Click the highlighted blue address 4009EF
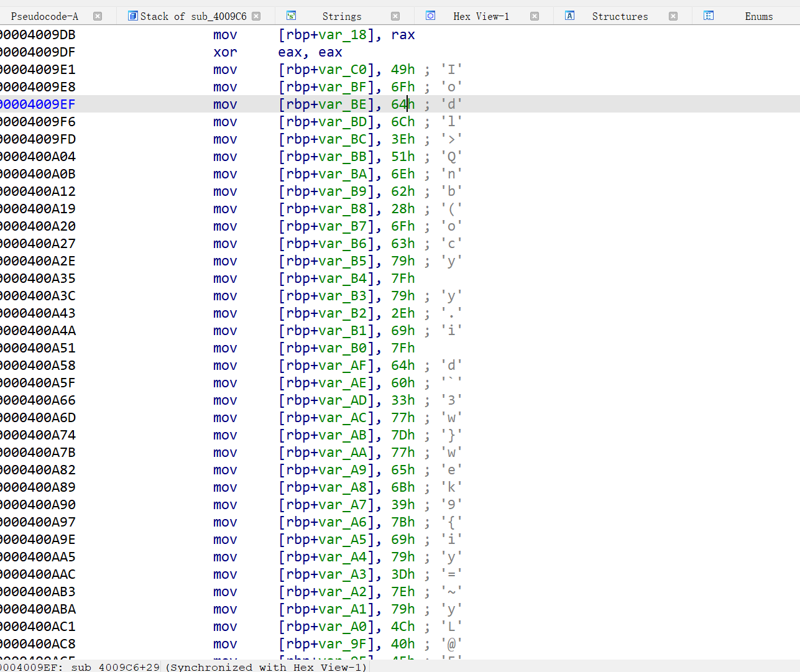Viewport: 800px width, 672px height. 38,104
